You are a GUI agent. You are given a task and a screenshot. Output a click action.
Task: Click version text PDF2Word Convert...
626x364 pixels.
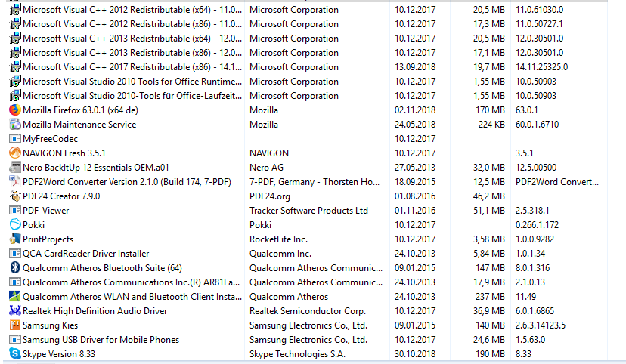557,182
